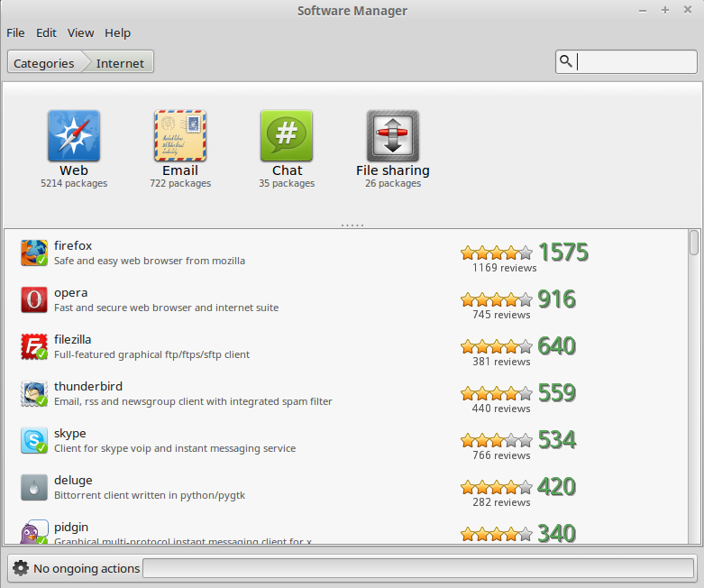
Task: Select the thunderbird application icon
Action: (x=34, y=393)
